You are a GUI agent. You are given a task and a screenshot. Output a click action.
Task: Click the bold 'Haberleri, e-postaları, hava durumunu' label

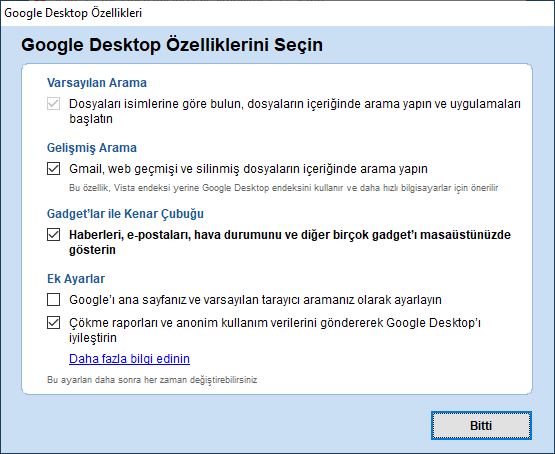pos(290,242)
